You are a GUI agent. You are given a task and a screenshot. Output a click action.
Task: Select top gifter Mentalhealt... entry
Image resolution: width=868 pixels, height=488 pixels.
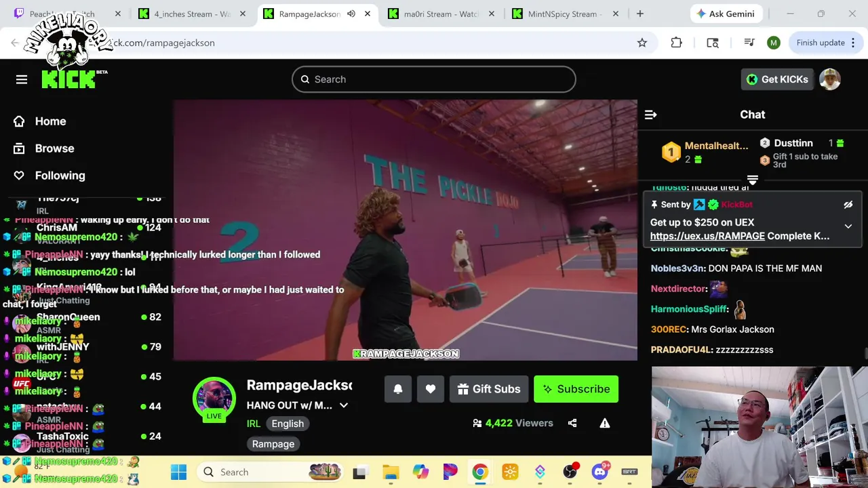click(x=705, y=152)
